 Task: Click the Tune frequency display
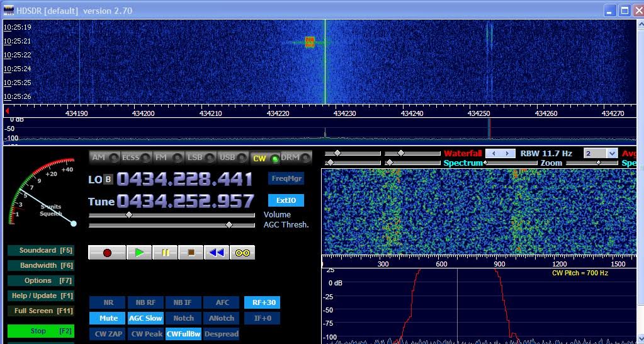(x=185, y=201)
